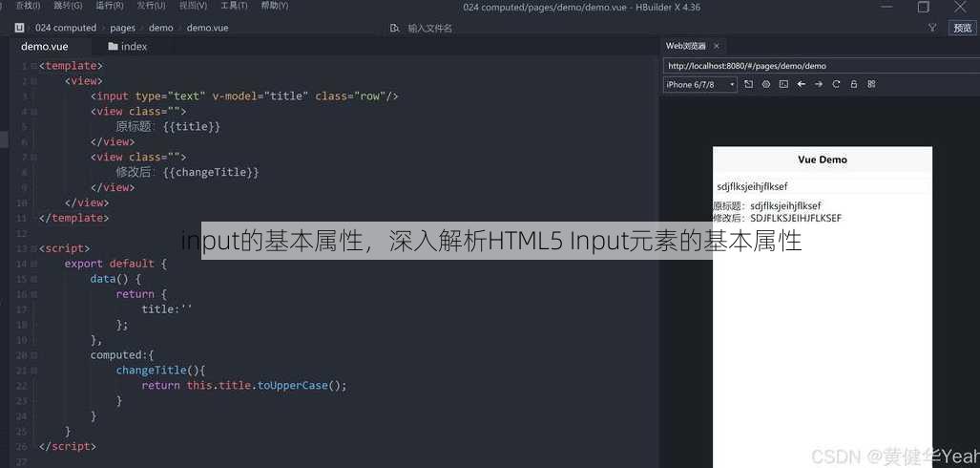Click the 预览 preview button
This screenshot has height=468, width=980.
coord(963,28)
